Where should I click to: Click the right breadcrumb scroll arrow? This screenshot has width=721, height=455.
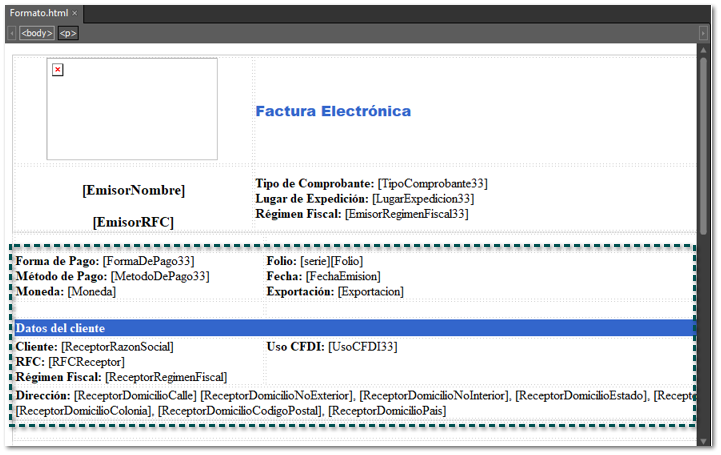[703, 33]
